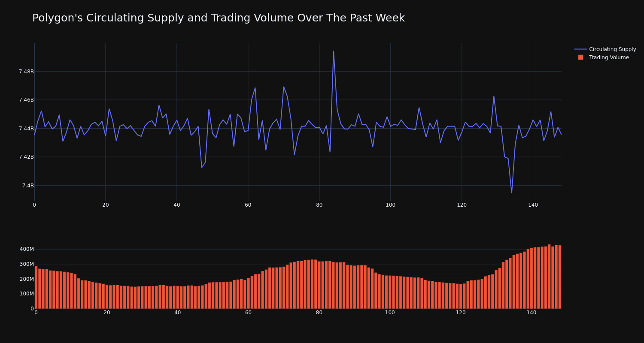Click the blue Circulating Supply legend line
The width and height of the screenshot is (644, 343).
tap(580, 49)
